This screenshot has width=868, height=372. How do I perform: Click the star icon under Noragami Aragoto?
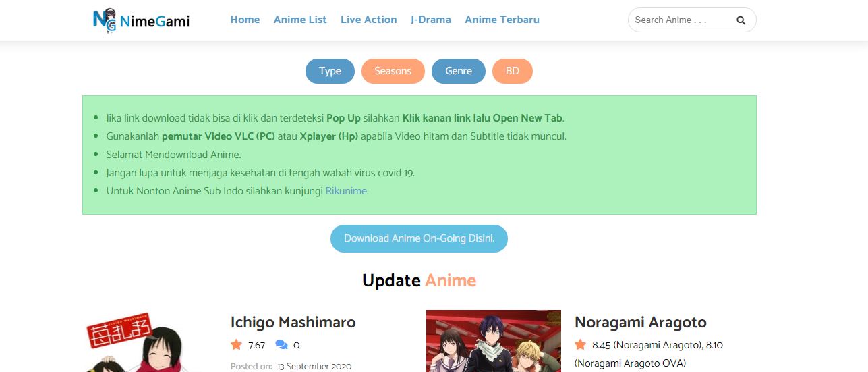580,345
